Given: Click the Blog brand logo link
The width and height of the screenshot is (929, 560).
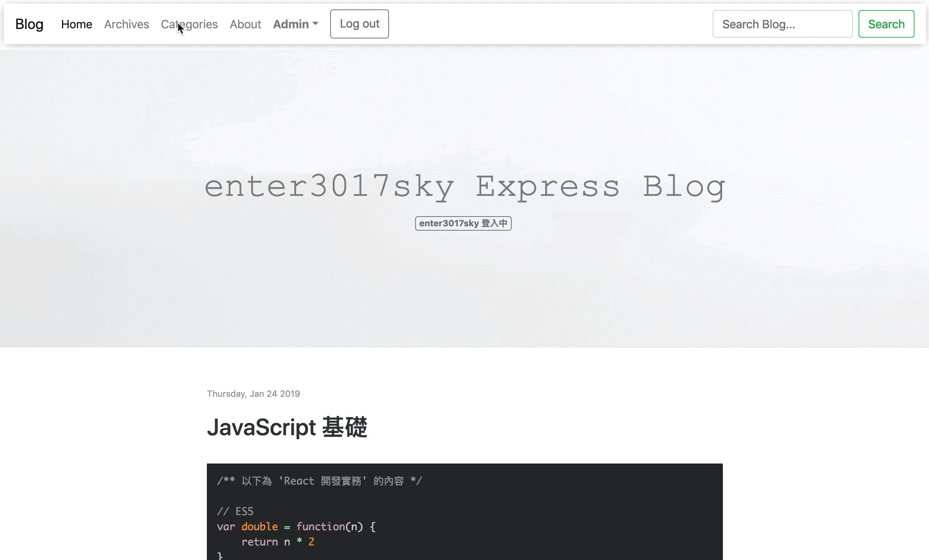Looking at the screenshot, I should point(29,24).
